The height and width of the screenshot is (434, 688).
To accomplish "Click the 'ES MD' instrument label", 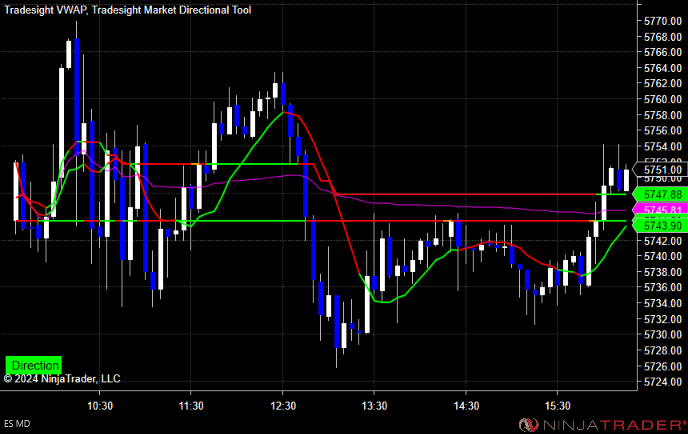I will [x=17, y=424].
